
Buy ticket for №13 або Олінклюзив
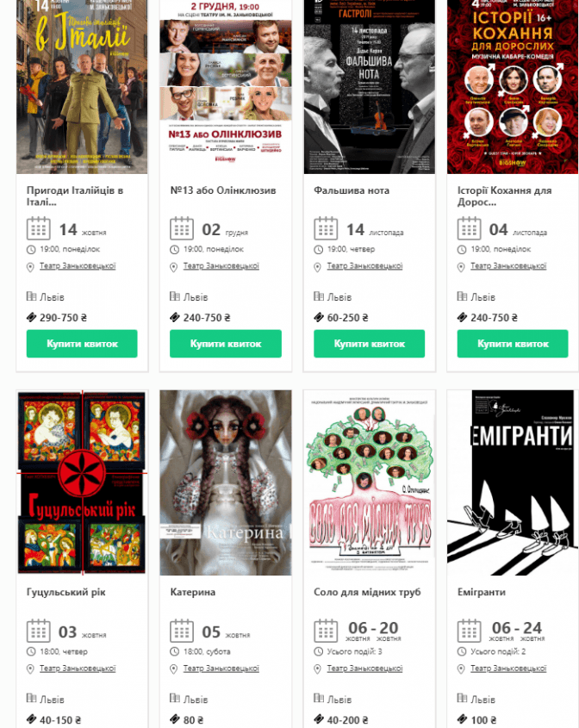click(226, 344)
